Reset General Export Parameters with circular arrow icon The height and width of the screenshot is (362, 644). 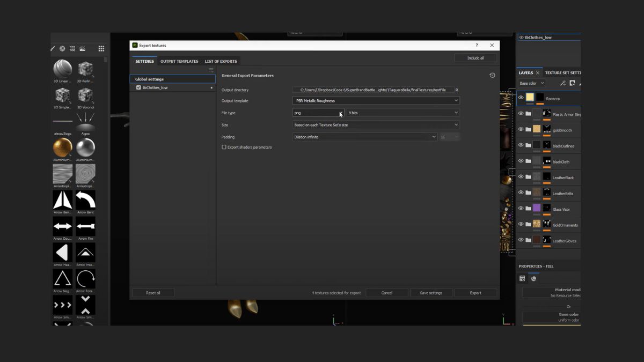[x=492, y=76]
